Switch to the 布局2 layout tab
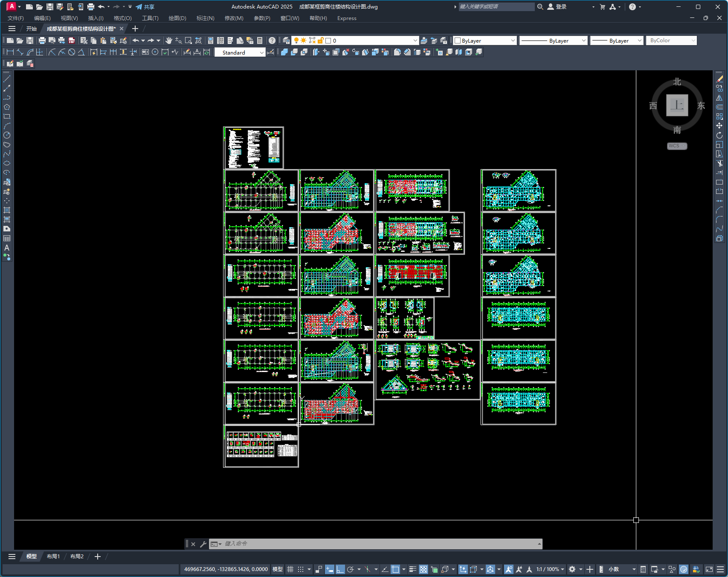Screen dimensions: 728x577 pos(77,557)
